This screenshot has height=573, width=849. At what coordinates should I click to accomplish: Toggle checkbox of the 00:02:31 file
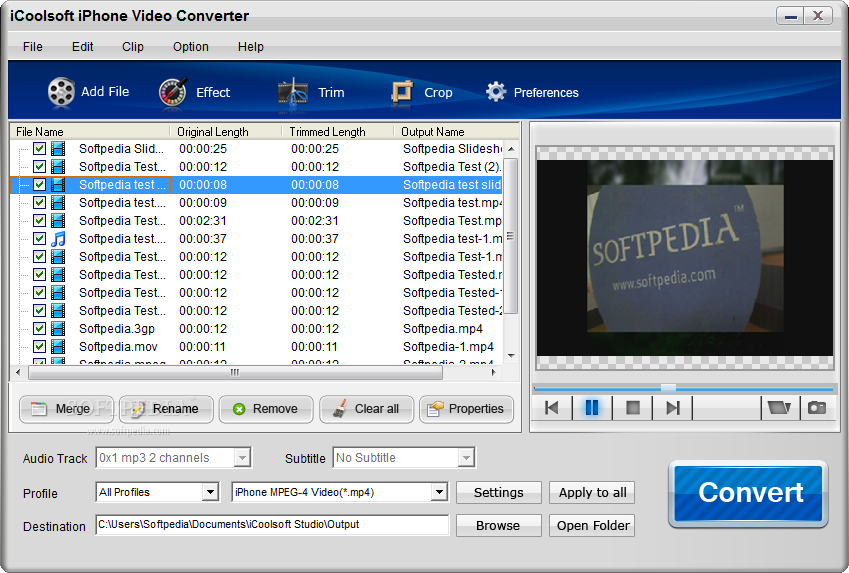39,220
